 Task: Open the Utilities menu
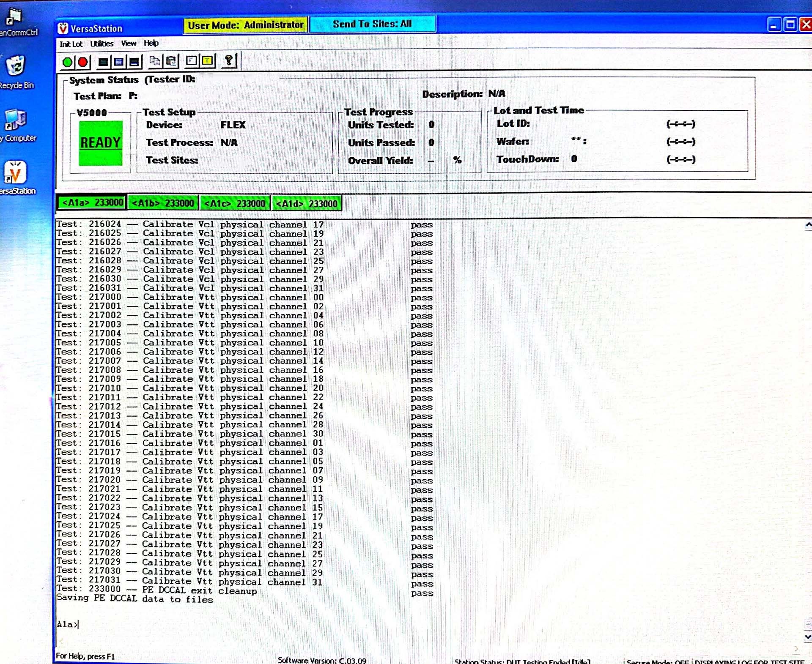(101, 44)
